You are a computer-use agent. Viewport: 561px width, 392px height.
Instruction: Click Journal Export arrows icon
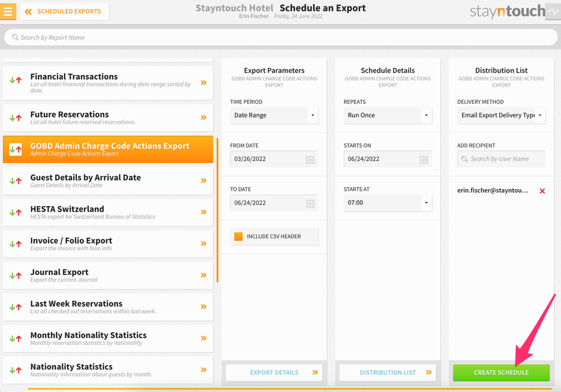15,276
